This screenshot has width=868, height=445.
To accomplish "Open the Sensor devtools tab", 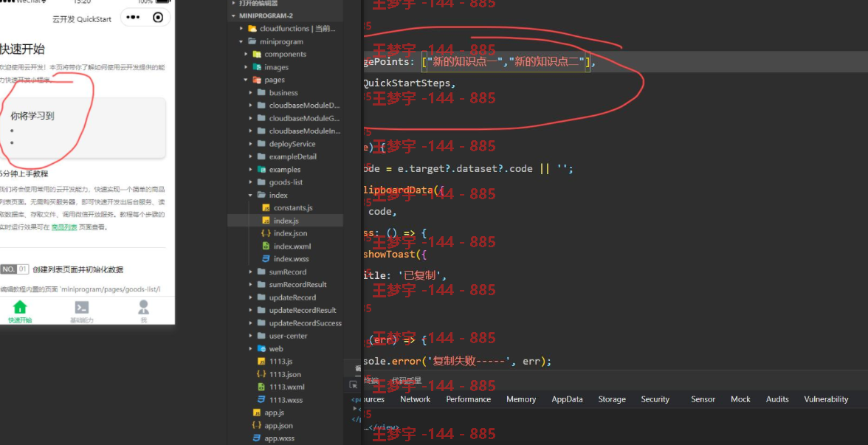I will (703, 399).
